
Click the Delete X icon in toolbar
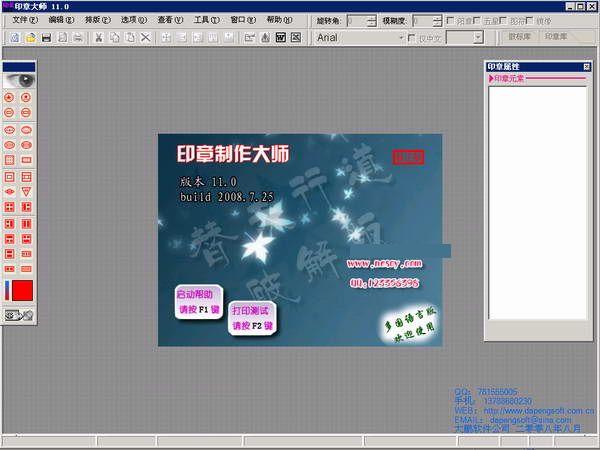coord(145,38)
